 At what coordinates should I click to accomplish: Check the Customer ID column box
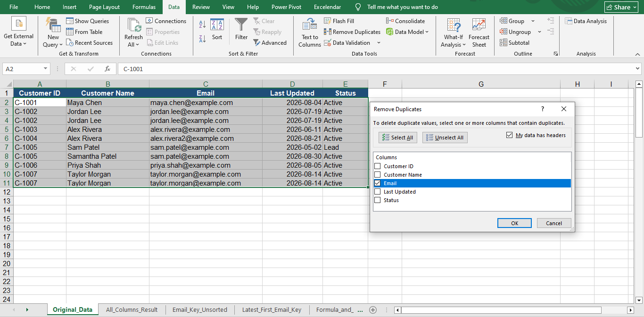point(377,166)
